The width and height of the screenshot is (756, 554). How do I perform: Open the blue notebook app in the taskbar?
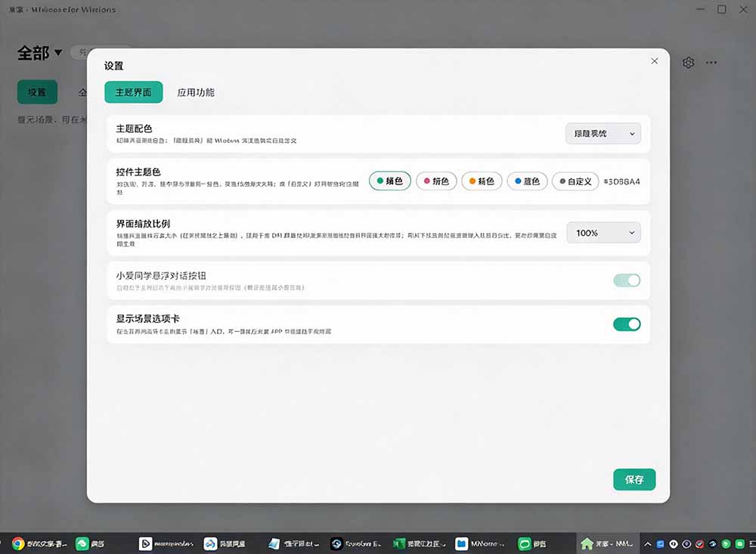[480, 544]
